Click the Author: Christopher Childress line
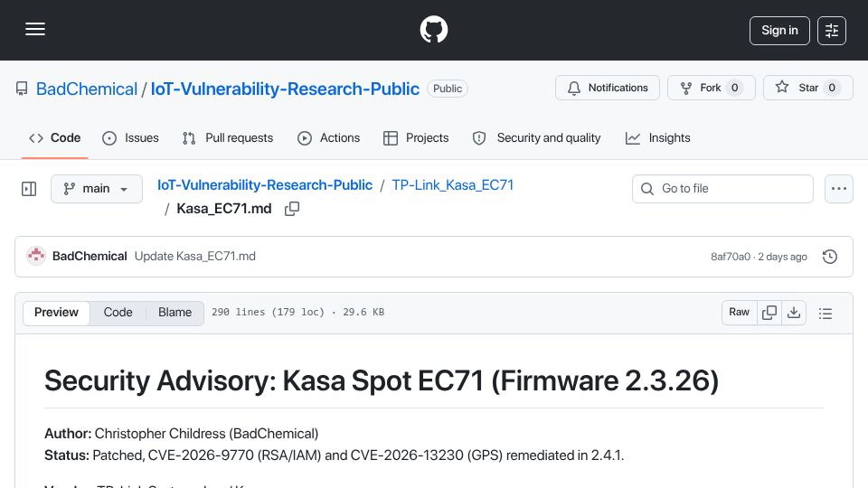868x488 pixels. pyautogui.click(x=182, y=434)
